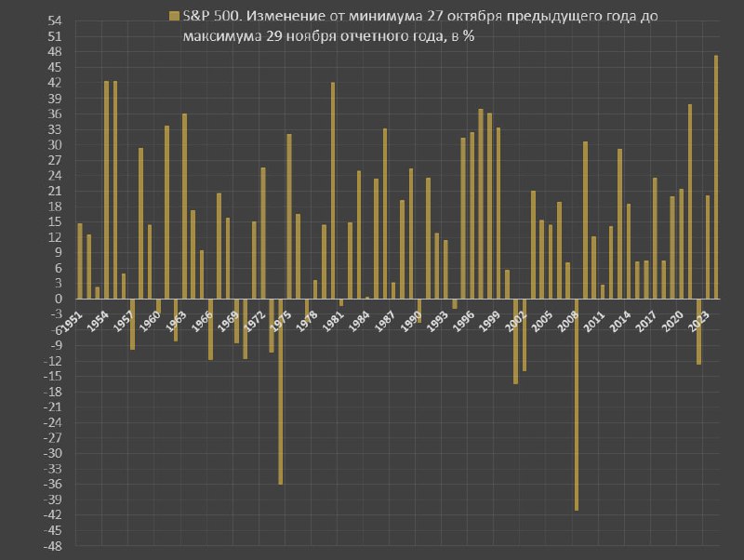This screenshot has width=744, height=560.
Task: Click the tall bar just before 1981
Action: point(333,191)
